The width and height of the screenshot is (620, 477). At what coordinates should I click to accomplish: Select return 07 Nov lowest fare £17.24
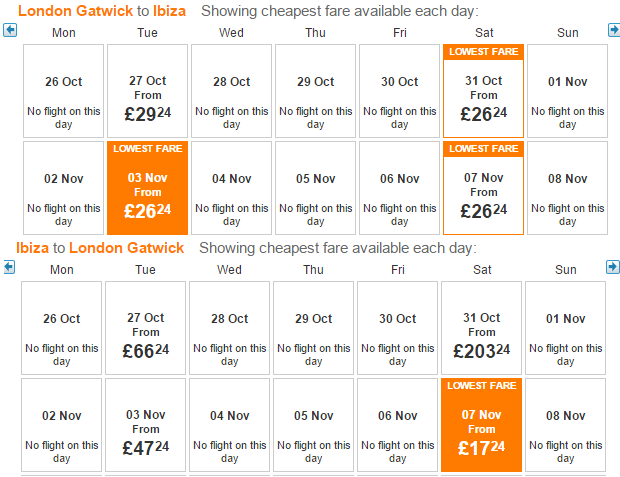click(482, 425)
